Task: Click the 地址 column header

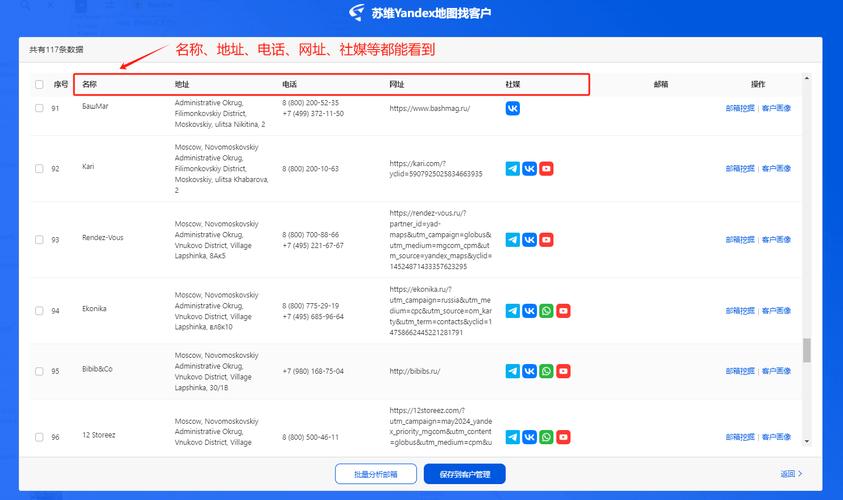Action: click(x=182, y=84)
